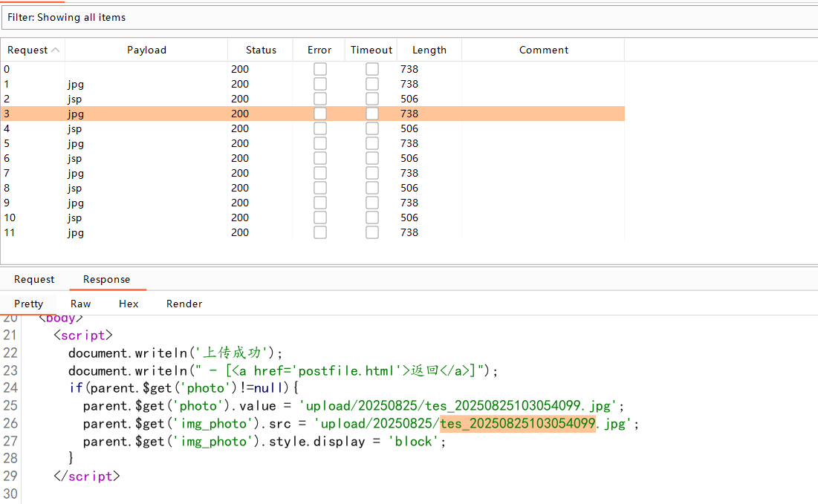Click the Comment column header
This screenshot has width=818, height=504.
pyautogui.click(x=543, y=50)
